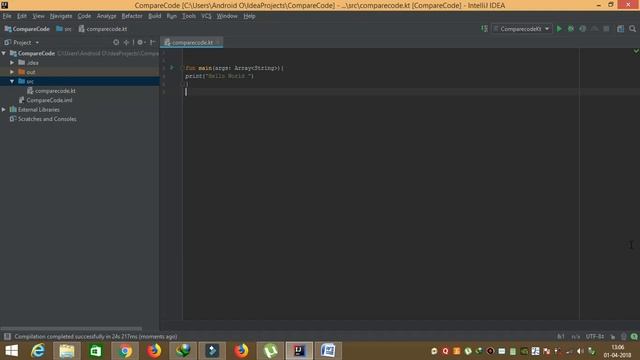Collapse the src folder arrow

(12, 81)
